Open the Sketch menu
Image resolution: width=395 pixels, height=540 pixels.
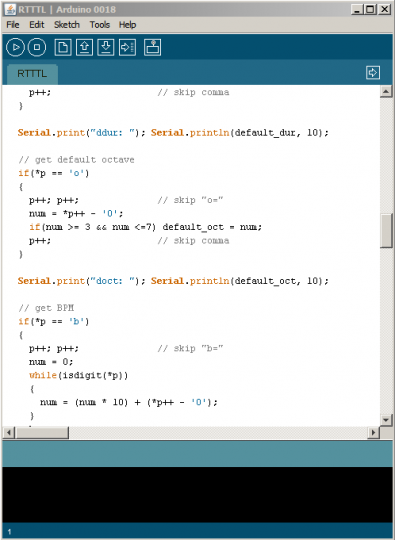[x=67, y=25]
